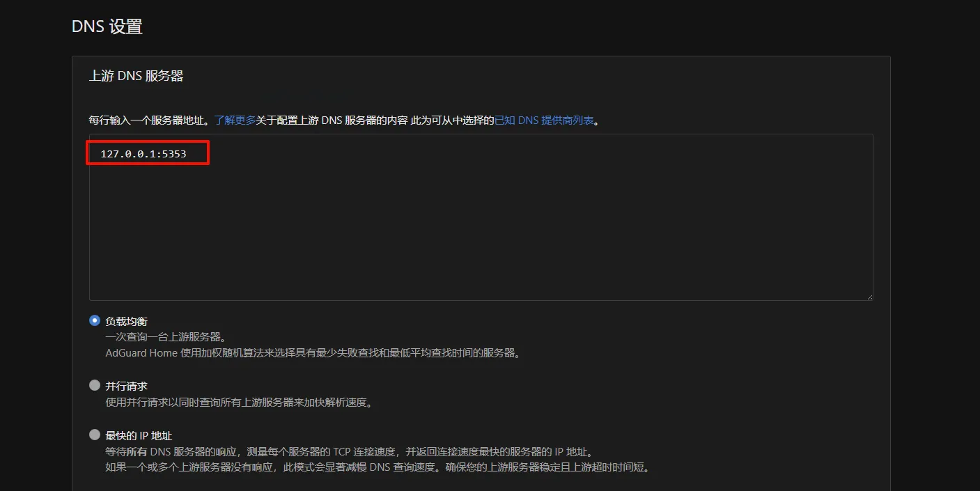Open the 了解更多 link
Viewport: 980px width, 491px height.
235,120
